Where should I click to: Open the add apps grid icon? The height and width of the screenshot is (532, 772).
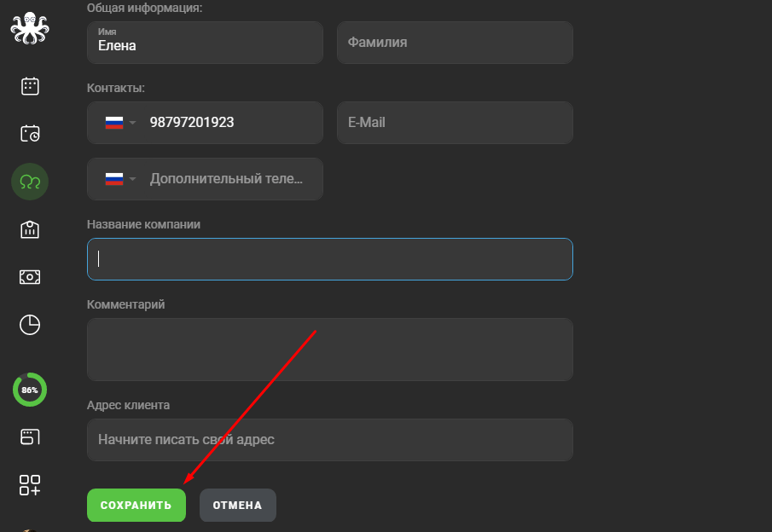click(x=30, y=485)
